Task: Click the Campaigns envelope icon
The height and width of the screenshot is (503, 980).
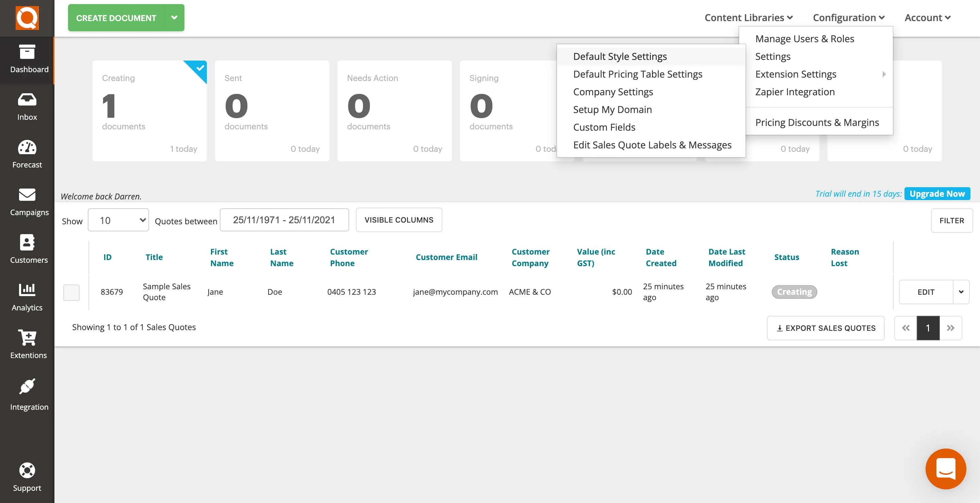Action: [x=27, y=195]
